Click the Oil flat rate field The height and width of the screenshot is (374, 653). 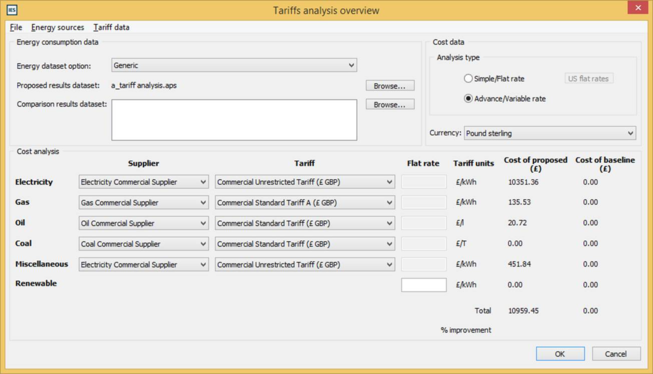tap(424, 223)
